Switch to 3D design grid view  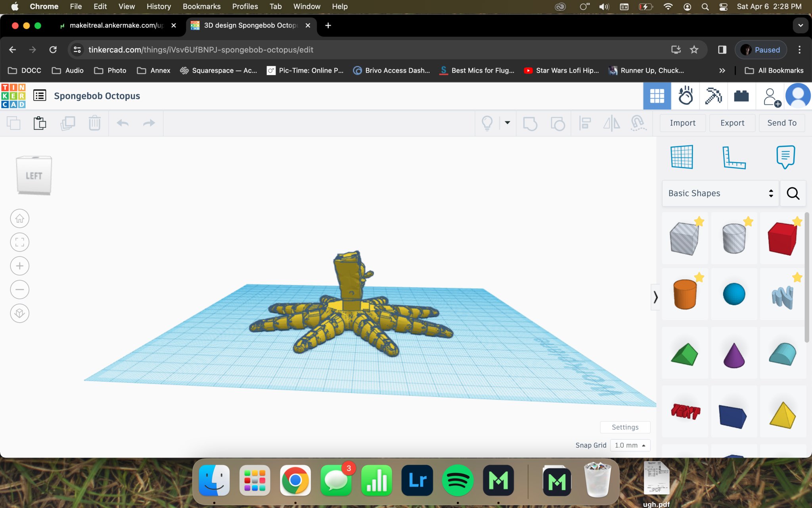tap(657, 96)
